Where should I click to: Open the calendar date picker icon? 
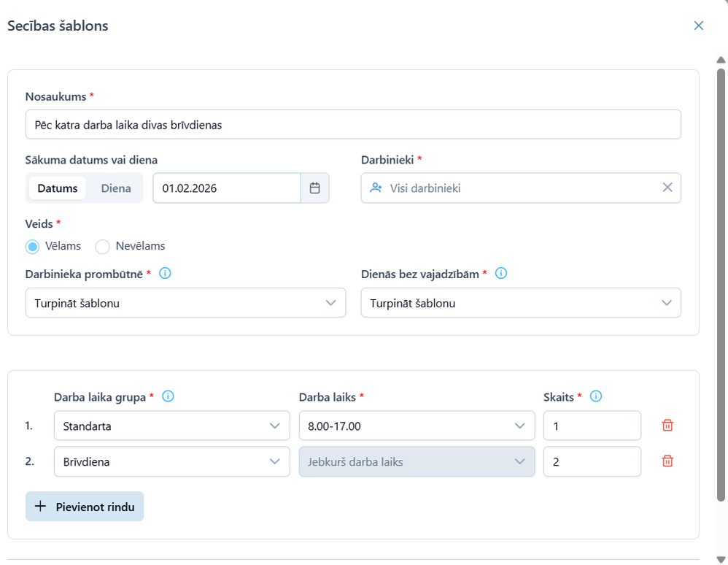[315, 188]
